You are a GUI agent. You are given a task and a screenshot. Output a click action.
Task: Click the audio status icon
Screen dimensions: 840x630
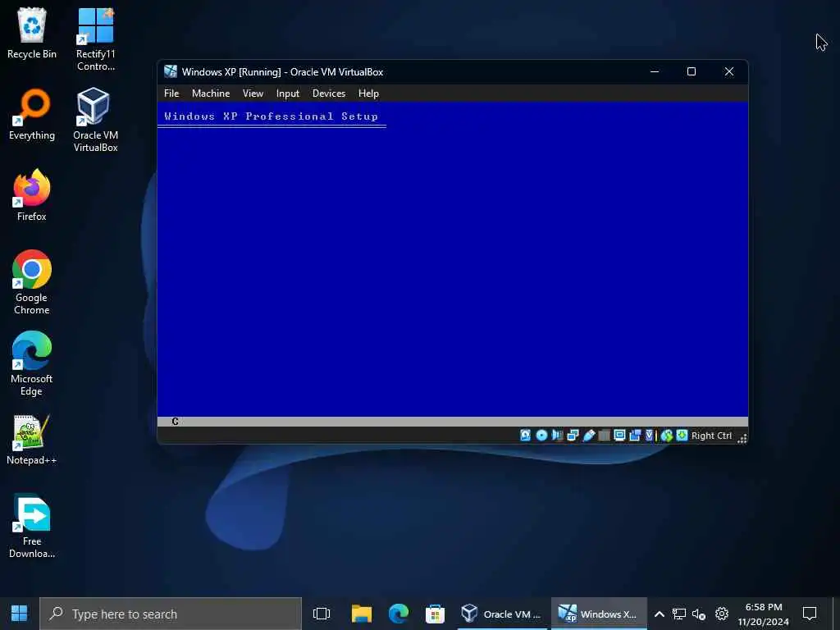(x=557, y=436)
